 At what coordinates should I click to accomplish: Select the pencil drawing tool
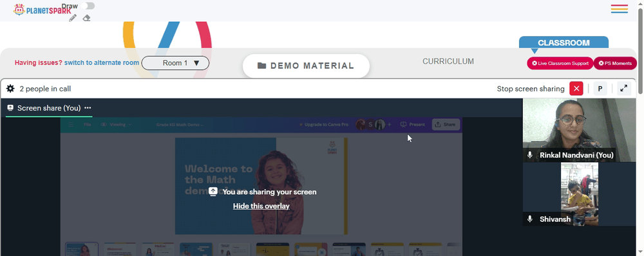[73, 17]
